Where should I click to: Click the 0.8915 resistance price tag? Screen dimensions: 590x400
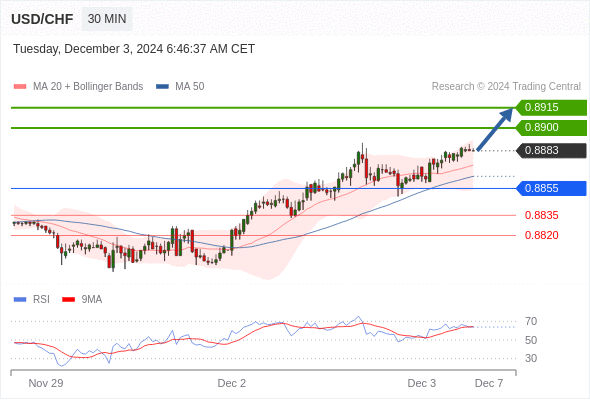point(551,108)
